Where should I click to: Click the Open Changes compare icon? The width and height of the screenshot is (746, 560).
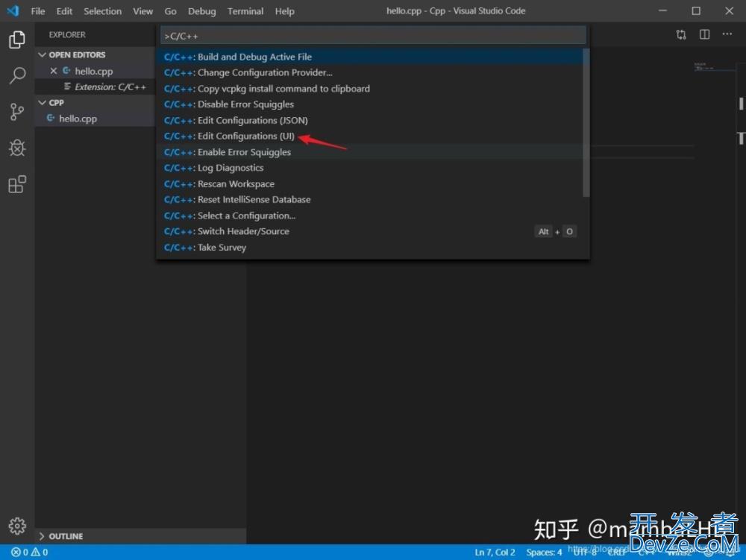point(681,35)
